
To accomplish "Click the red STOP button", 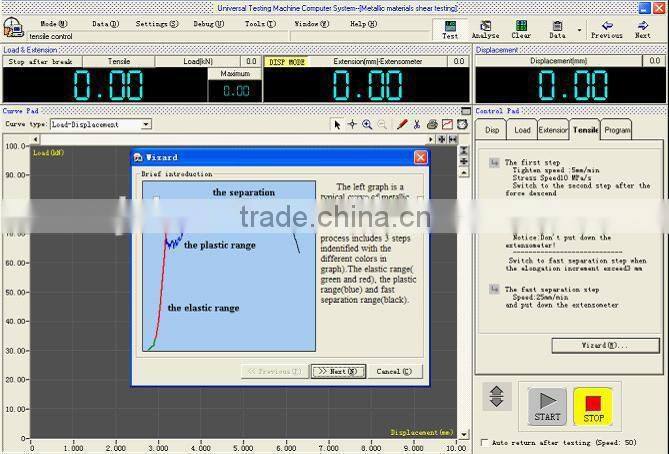I will [x=593, y=406].
